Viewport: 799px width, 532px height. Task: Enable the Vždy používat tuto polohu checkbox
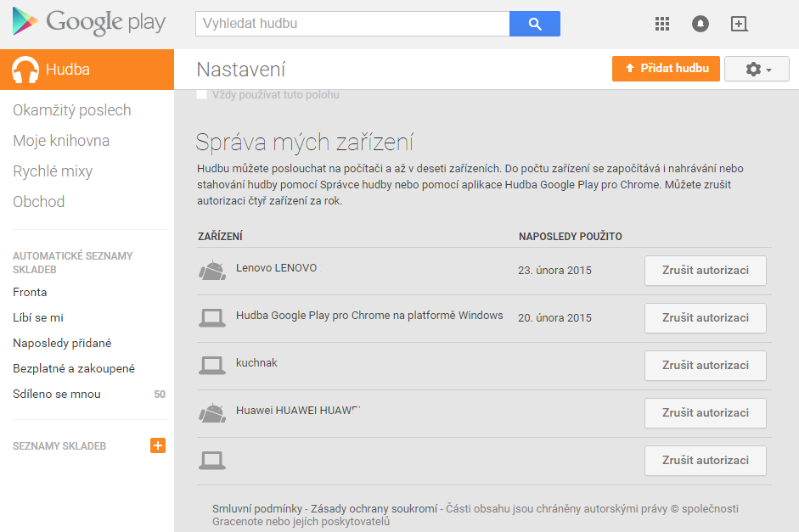tap(201, 94)
